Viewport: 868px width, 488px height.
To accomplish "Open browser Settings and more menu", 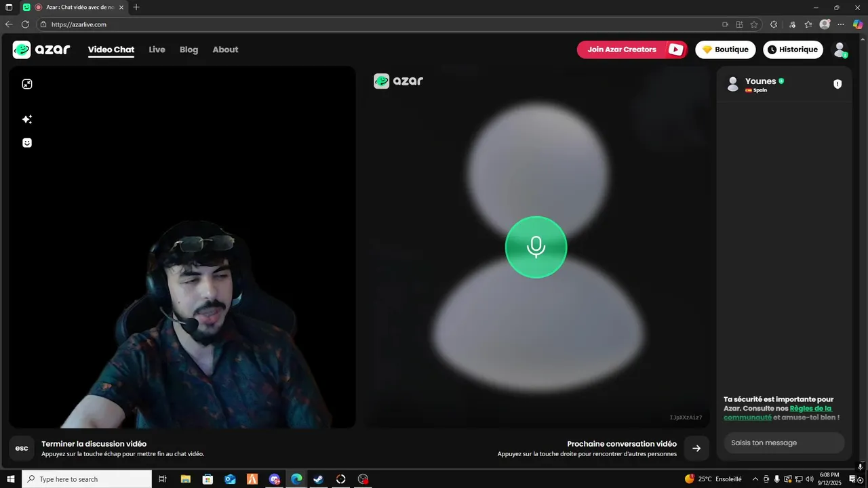I will pos(841,24).
